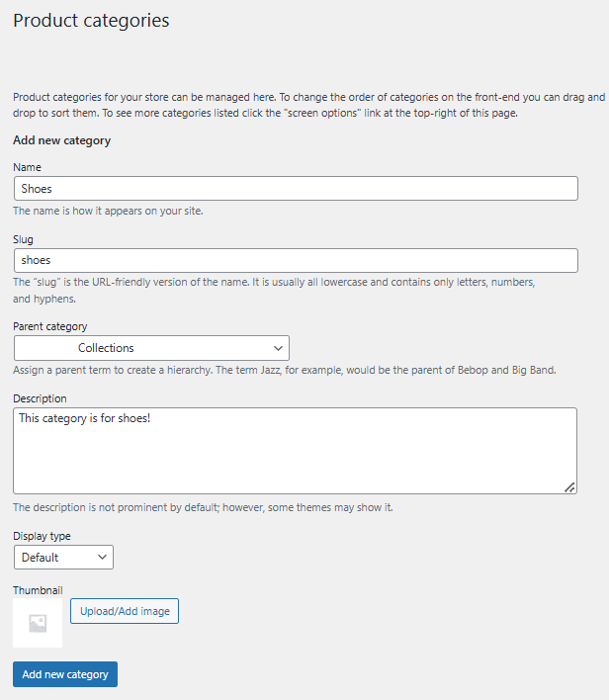Open the Default display type dropdown

click(63, 558)
